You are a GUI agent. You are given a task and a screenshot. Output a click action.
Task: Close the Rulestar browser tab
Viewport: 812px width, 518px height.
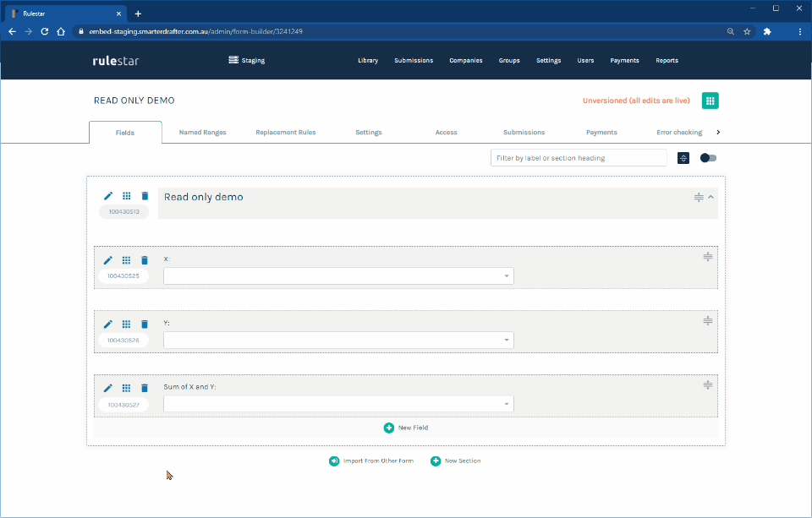tap(118, 14)
